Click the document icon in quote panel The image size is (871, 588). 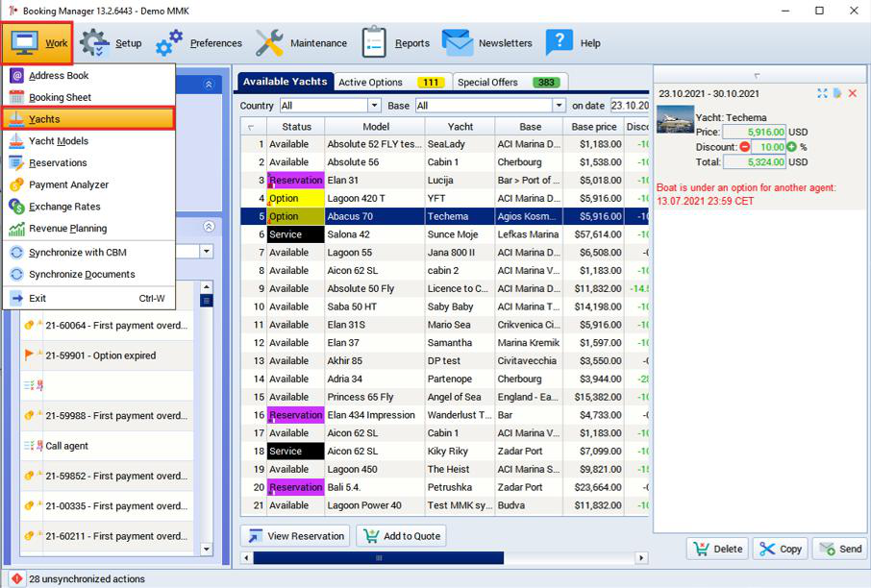(837, 93)
